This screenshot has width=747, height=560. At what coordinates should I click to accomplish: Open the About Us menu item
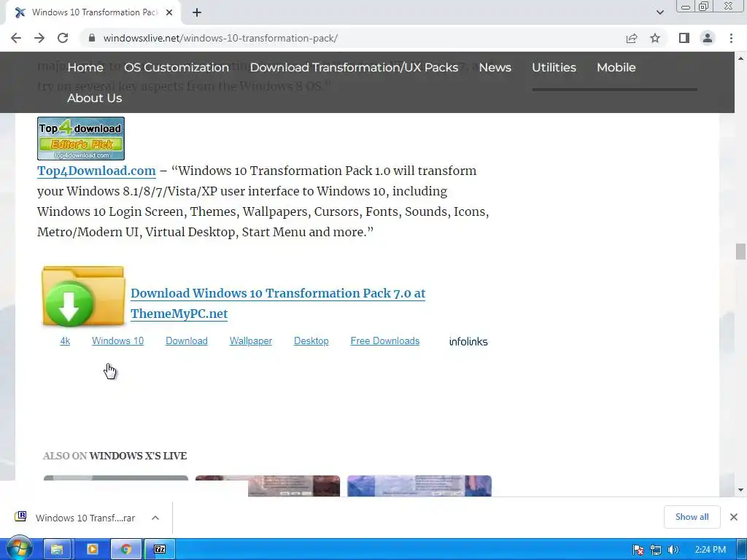click(94, 98)
